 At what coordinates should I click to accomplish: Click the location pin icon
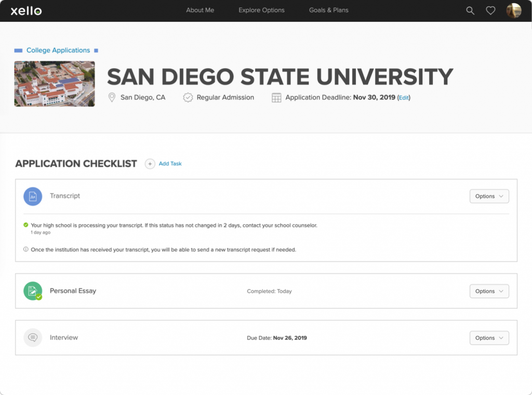(112, 98)
